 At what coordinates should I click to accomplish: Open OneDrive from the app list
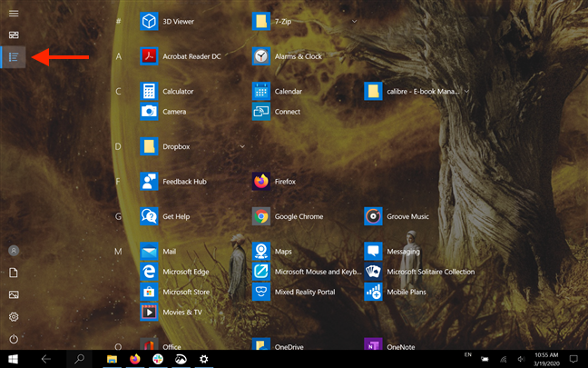pyautogui.click(x=279, y=344)
